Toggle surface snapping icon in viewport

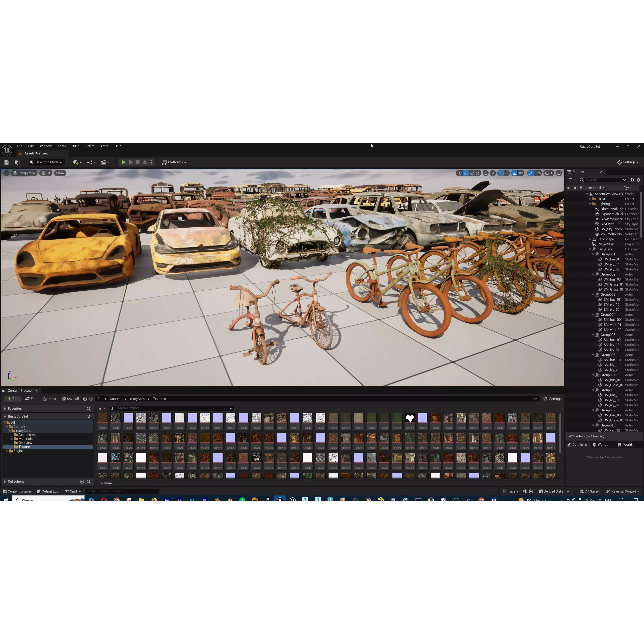tap(493, 173)
